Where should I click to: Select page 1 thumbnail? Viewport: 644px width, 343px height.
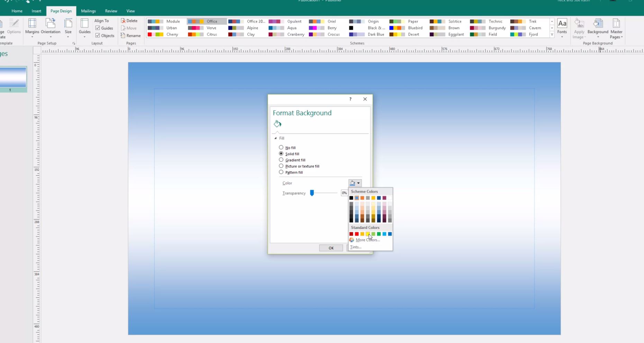tap(13, 77)
